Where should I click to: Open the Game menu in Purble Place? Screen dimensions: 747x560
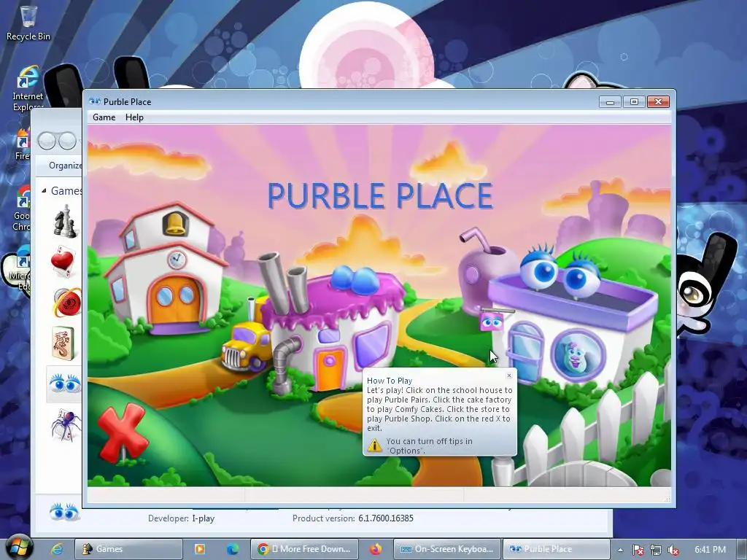[x=104, y=117]
